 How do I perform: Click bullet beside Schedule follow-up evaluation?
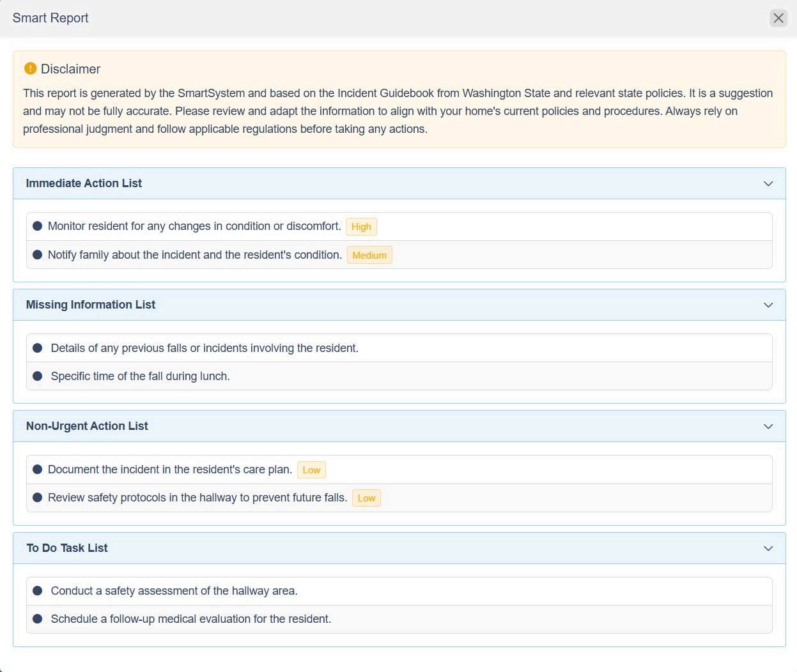[x=37, y=619]
